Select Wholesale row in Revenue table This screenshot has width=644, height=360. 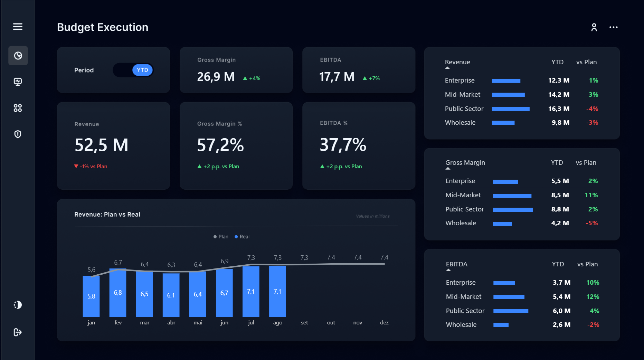tap(522, 123)
